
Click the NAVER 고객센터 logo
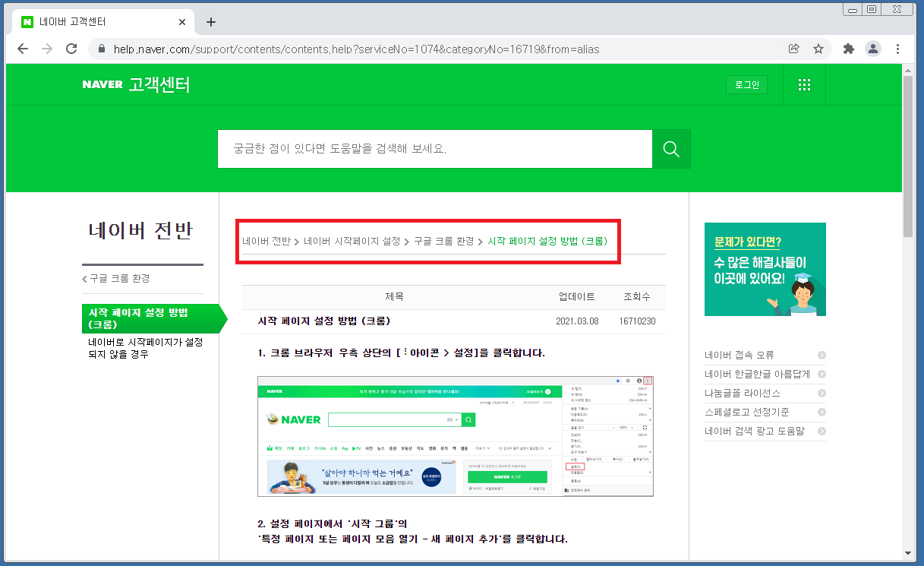pos(136,84)
